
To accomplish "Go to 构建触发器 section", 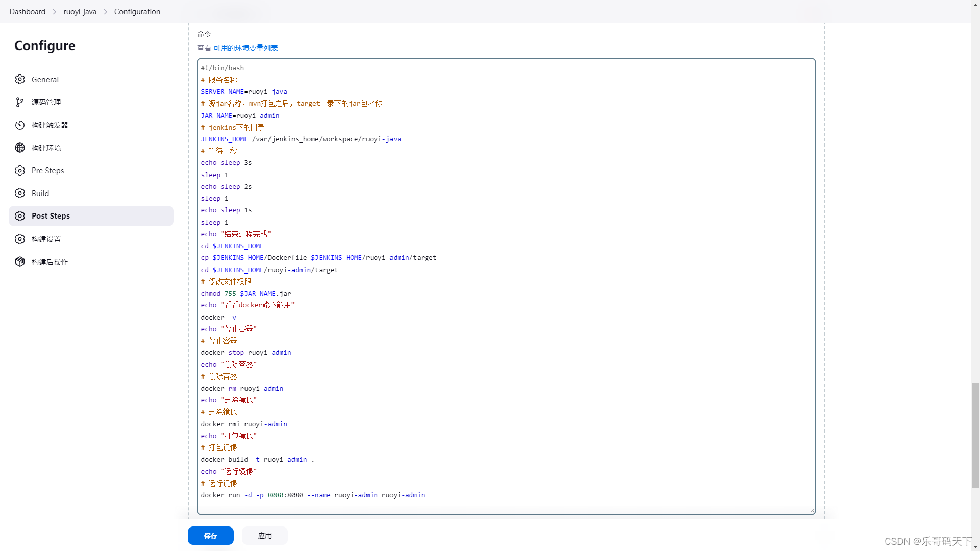I will click(x=91, y=125).
